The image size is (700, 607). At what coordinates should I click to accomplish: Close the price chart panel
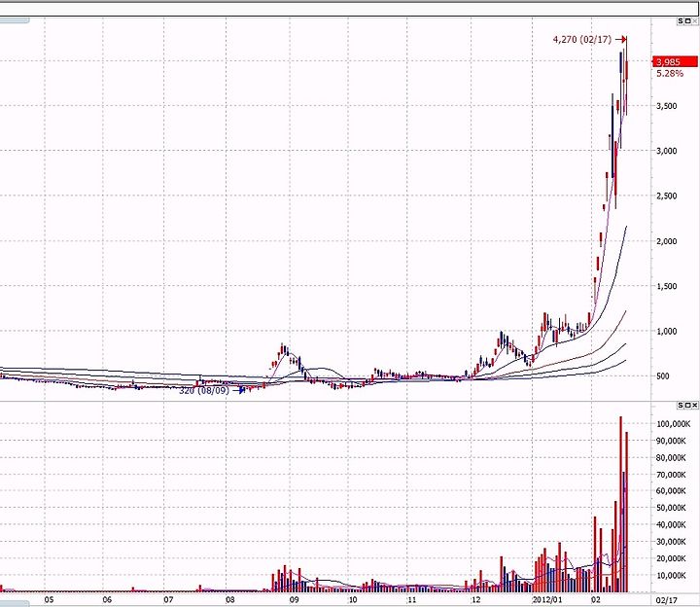694,21
